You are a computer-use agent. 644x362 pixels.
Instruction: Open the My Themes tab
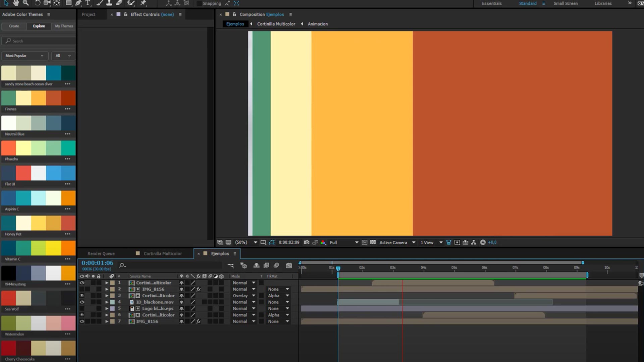[64, 26]
